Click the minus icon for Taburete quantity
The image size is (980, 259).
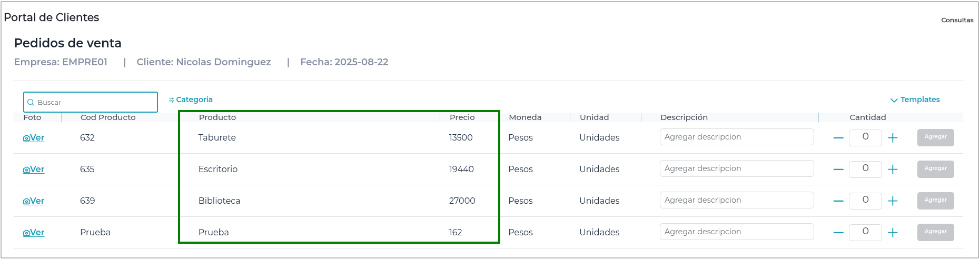coord(838,138)
